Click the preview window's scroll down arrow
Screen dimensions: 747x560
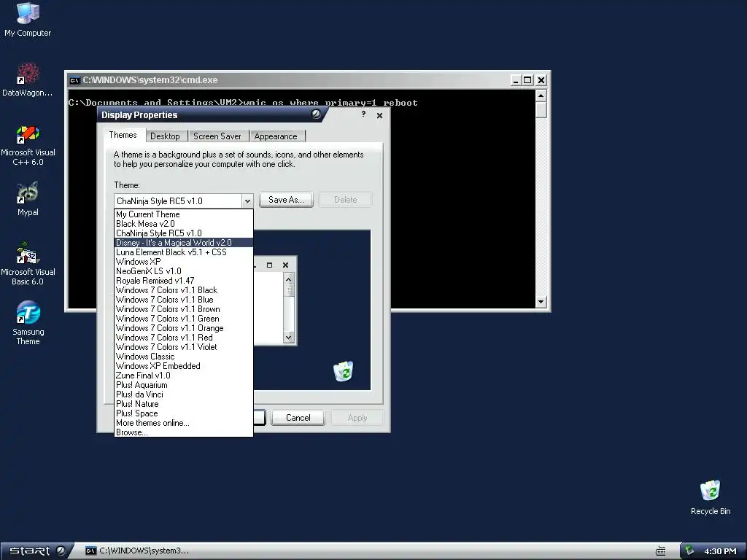(288, 337)
